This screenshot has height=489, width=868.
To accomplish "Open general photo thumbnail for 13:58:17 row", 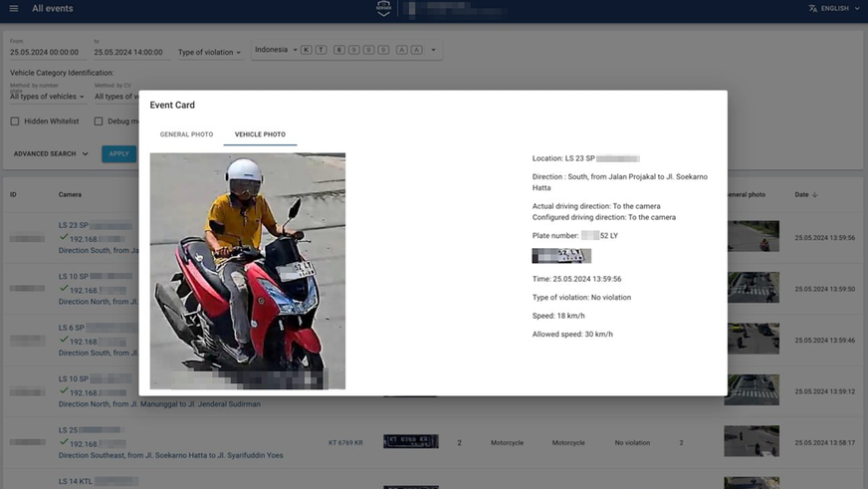I will click(752, 441).
